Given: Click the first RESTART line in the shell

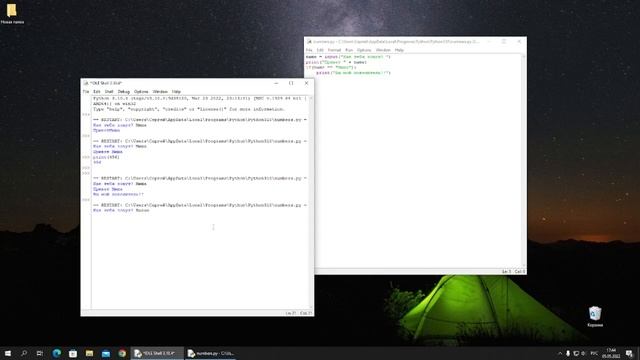Looking at the screenshot, I should click(200, 120).
